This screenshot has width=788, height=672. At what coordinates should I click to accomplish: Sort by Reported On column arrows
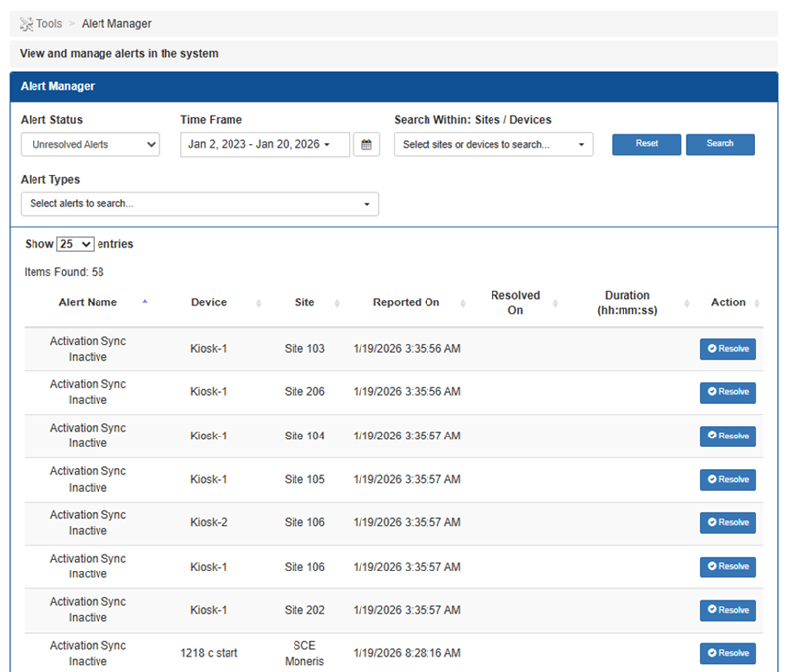[x=463, y=303]
